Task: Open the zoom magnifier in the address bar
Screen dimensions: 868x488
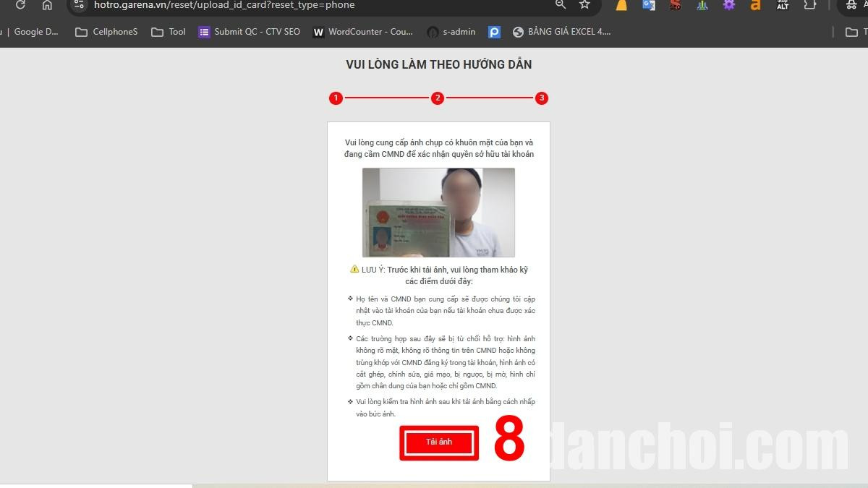Action: [560, 5]
